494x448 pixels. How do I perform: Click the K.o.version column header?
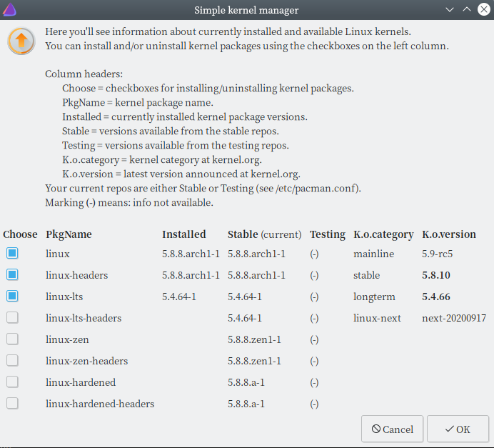coord(449,234)
